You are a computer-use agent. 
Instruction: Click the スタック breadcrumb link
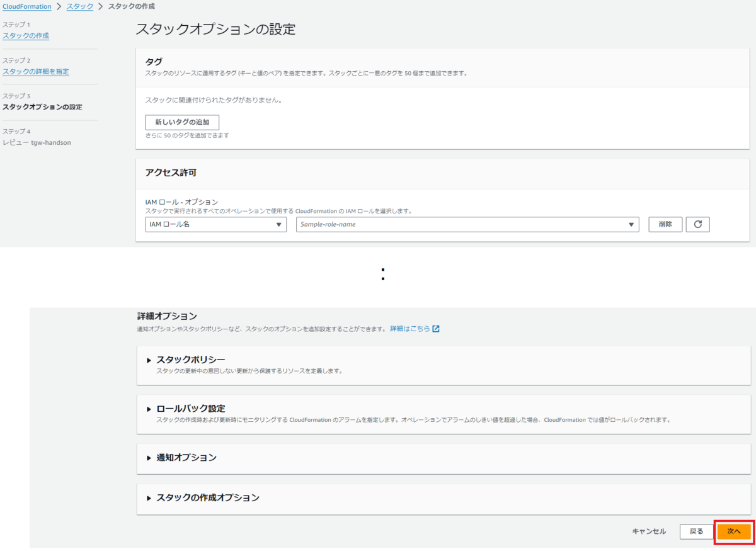80,6
